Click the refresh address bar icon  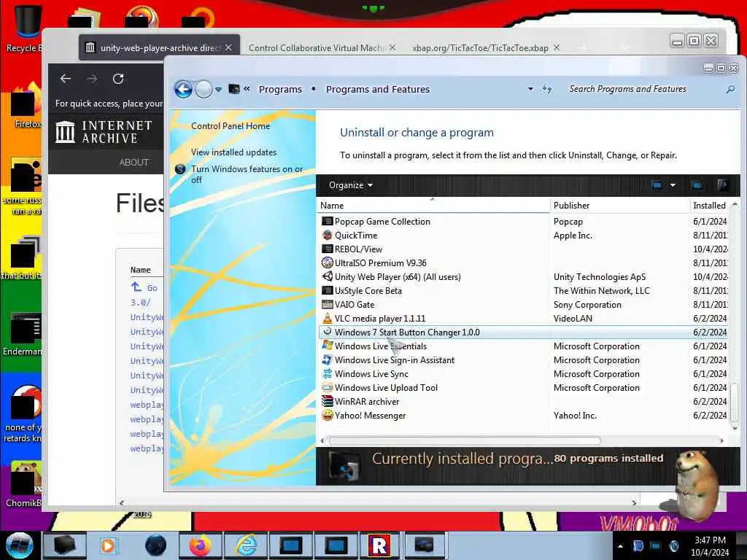[547, 89]
